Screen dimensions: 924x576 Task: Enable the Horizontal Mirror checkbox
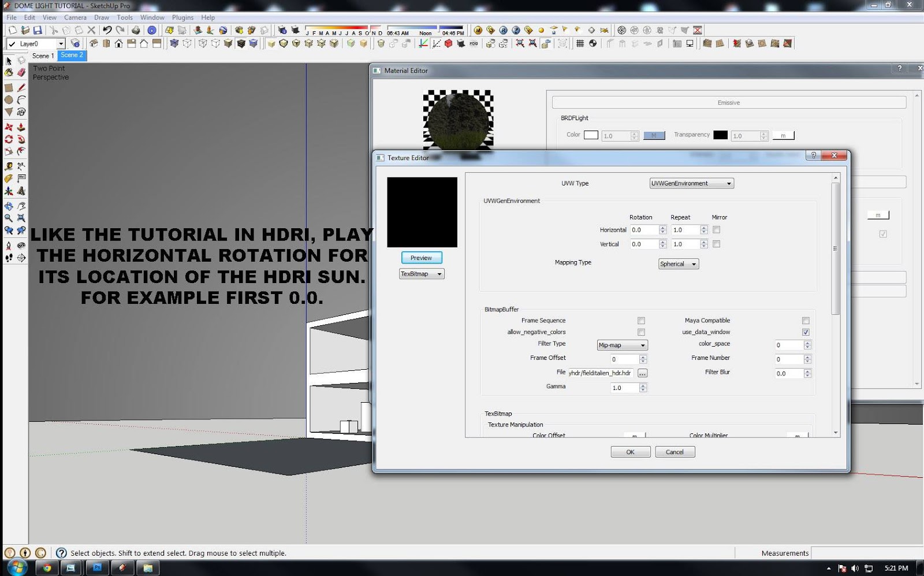coord(717,229)
